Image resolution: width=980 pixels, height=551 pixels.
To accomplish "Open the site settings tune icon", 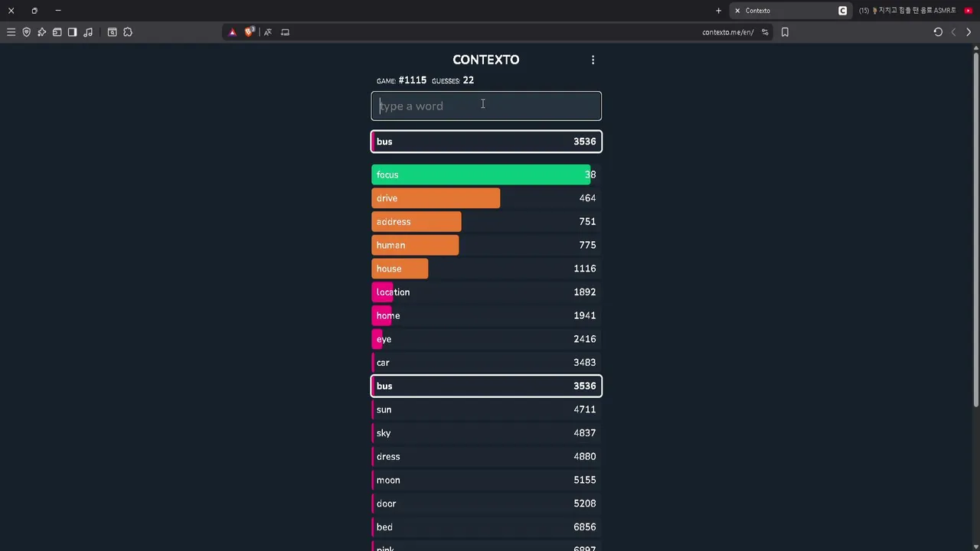I will (x=765, y=32).
